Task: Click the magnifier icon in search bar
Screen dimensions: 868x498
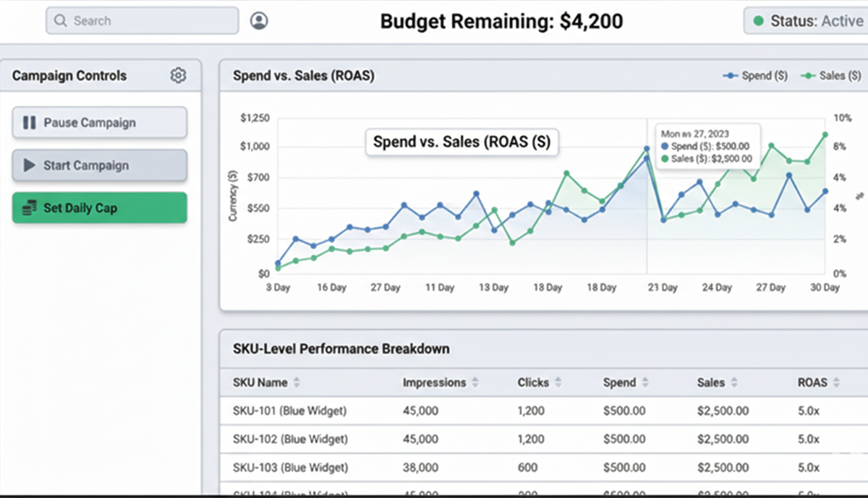Action: pos(61,21)
